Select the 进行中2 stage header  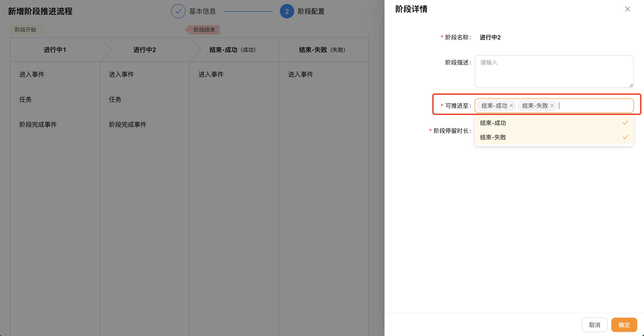(x=145, y=50)
